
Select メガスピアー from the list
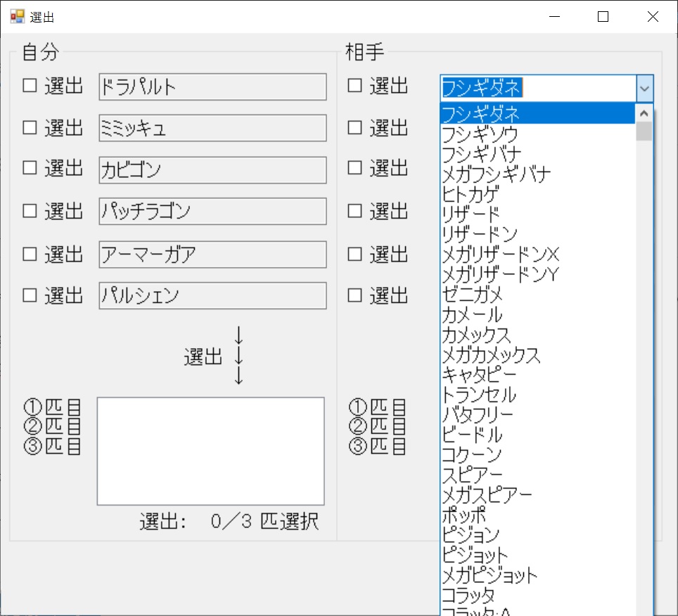point(537,496)
